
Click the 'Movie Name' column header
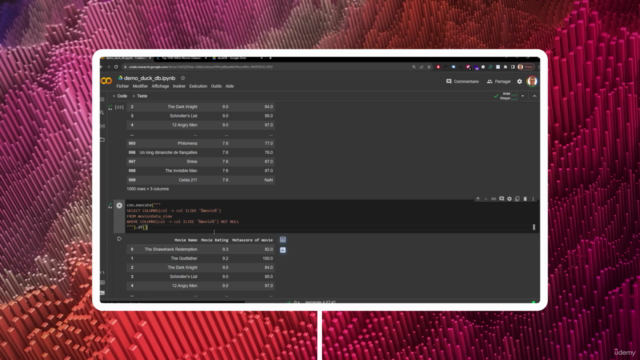186,240
